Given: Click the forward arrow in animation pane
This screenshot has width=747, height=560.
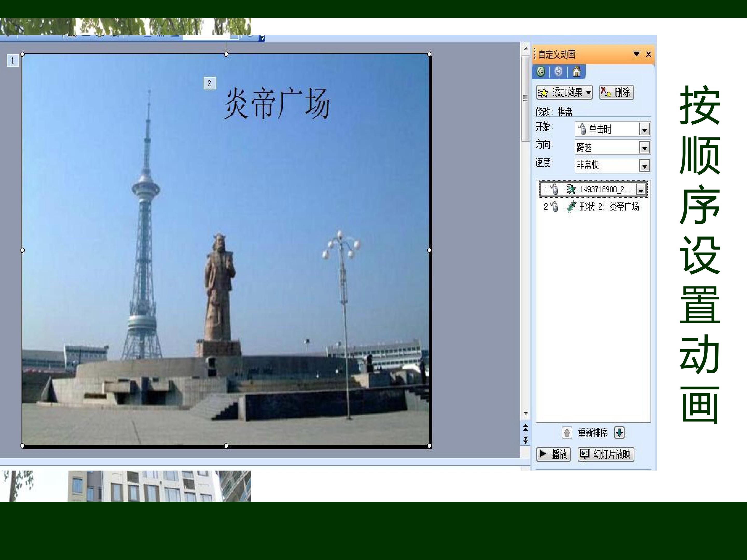Looking at the screenshot, I should click(x=558, y=72).
